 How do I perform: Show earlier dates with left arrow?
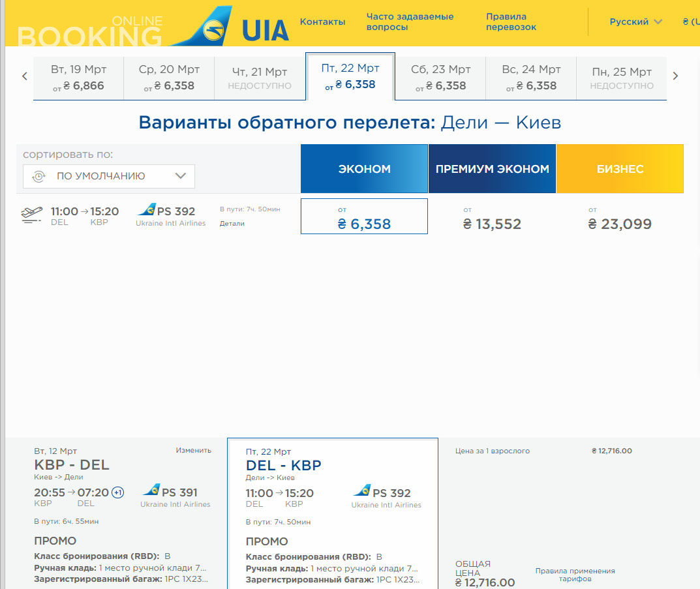(25, 76)
